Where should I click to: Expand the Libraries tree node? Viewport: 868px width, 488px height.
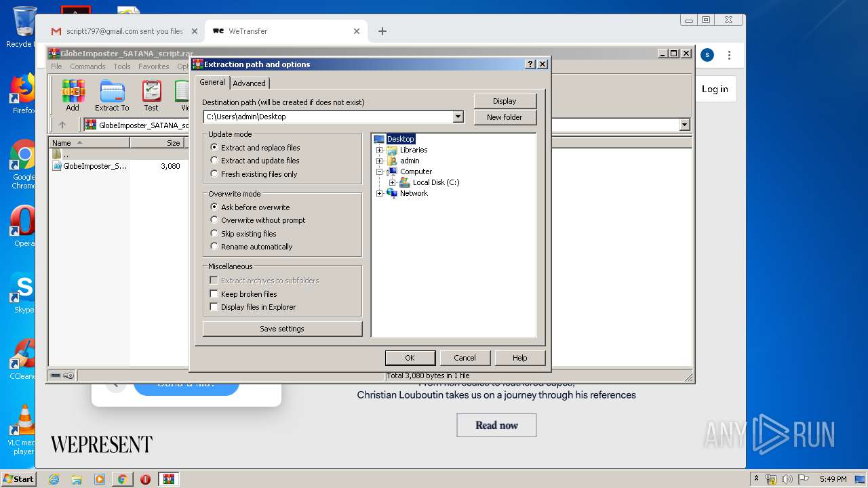[380, 150]
